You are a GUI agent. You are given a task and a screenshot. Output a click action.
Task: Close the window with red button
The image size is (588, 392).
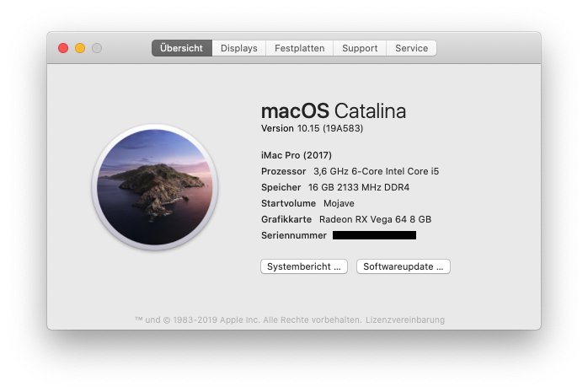(63, 48)
